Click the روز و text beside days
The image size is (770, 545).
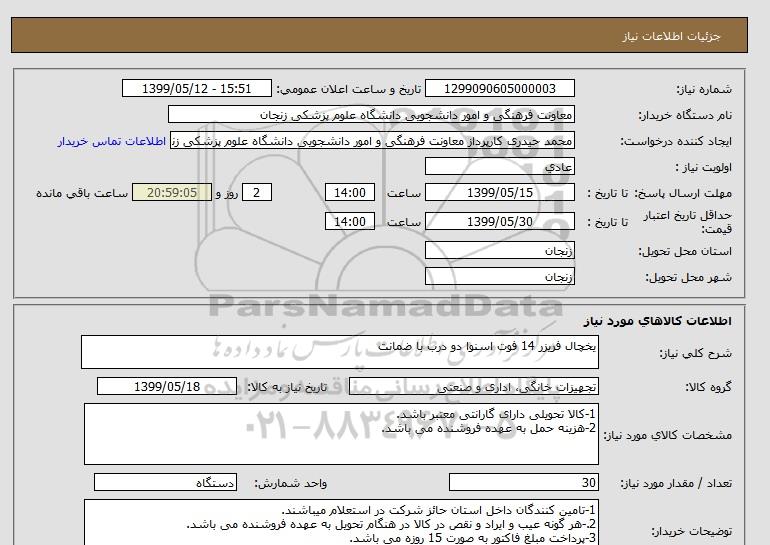coord(227,193)
